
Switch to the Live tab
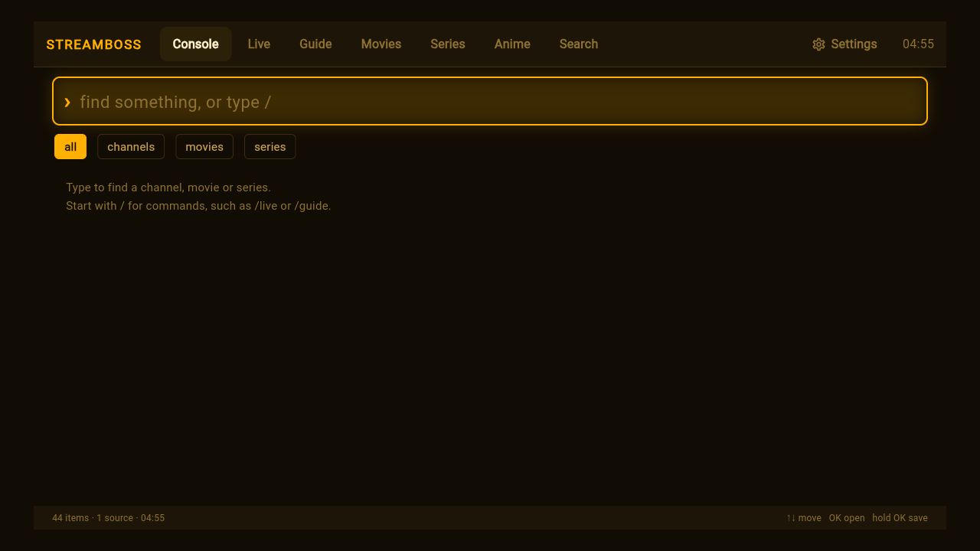259,44
